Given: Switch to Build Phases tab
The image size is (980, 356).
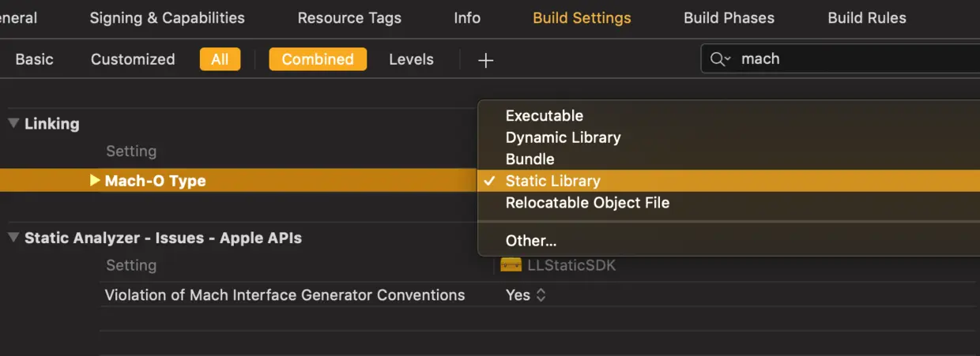Looking at the screenshot, I should point(729,17).
